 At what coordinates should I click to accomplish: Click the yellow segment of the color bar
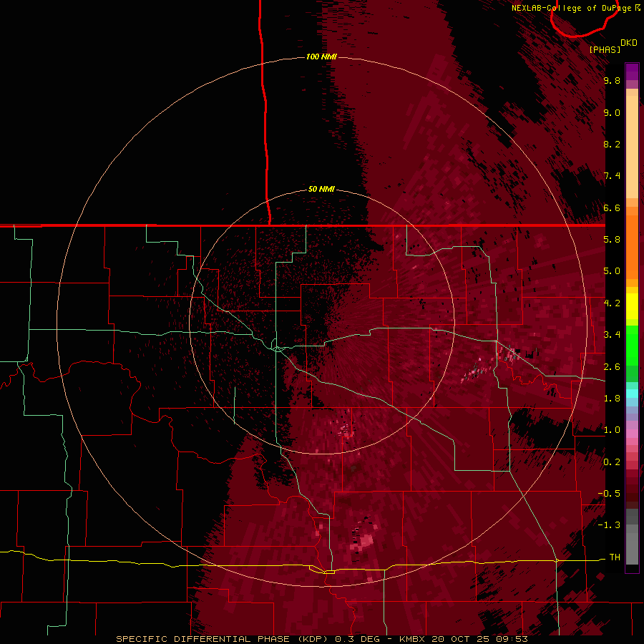[x=632, y=306]
